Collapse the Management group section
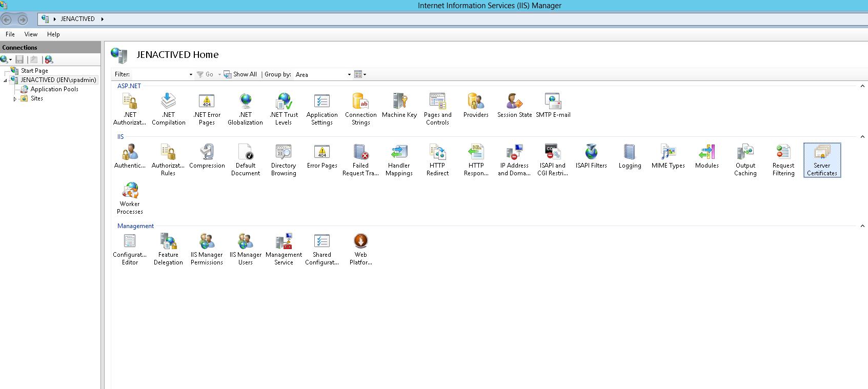 pos(862,226)
